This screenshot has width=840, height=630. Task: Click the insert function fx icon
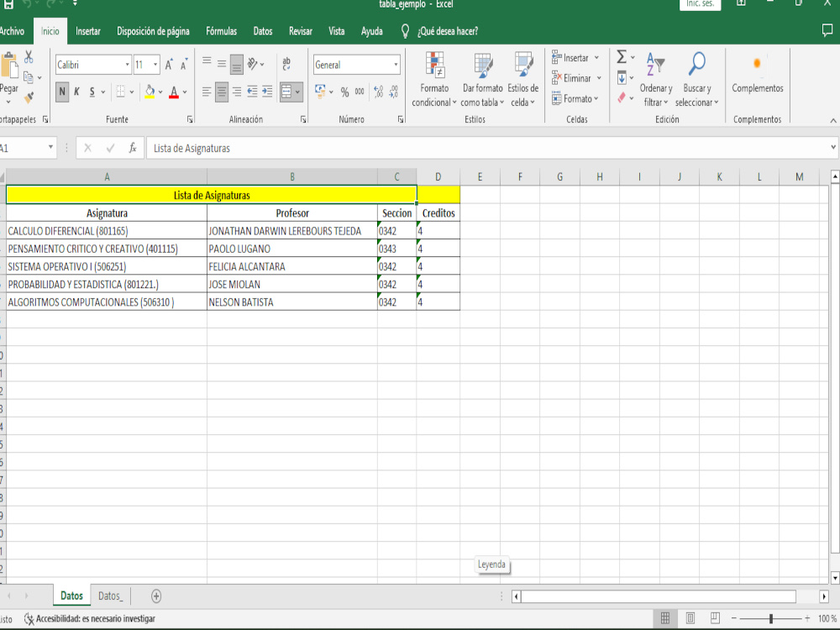133,148
